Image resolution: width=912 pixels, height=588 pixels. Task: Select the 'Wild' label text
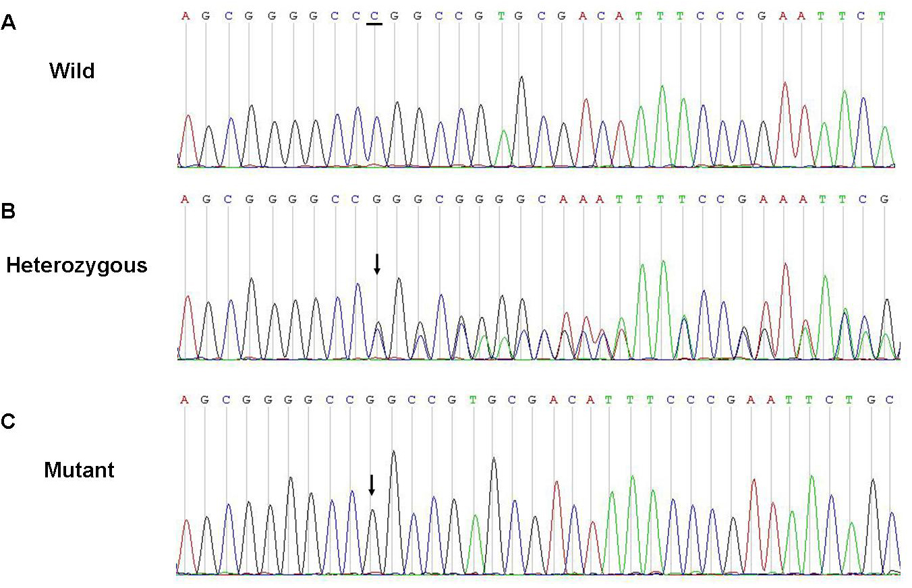pos(72,70)
